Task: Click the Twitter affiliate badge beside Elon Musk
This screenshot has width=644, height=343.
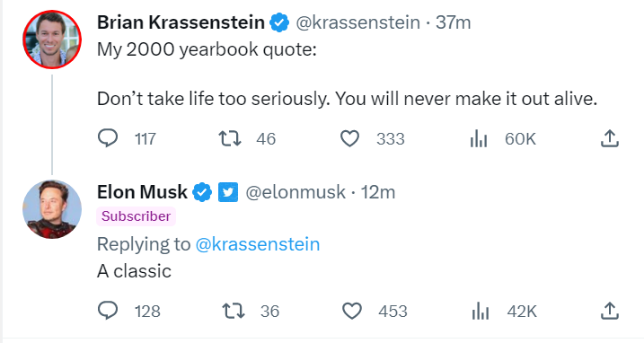Action: 228,192
